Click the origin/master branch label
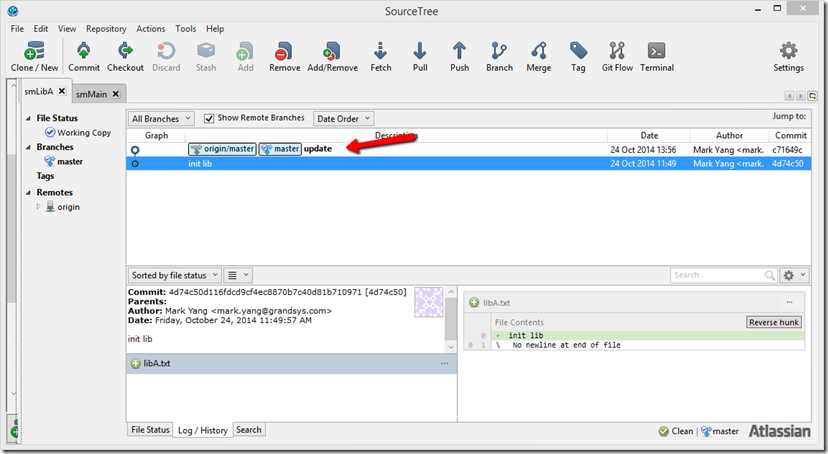This screenshot has width=828, height=454. tap(222, 149)
